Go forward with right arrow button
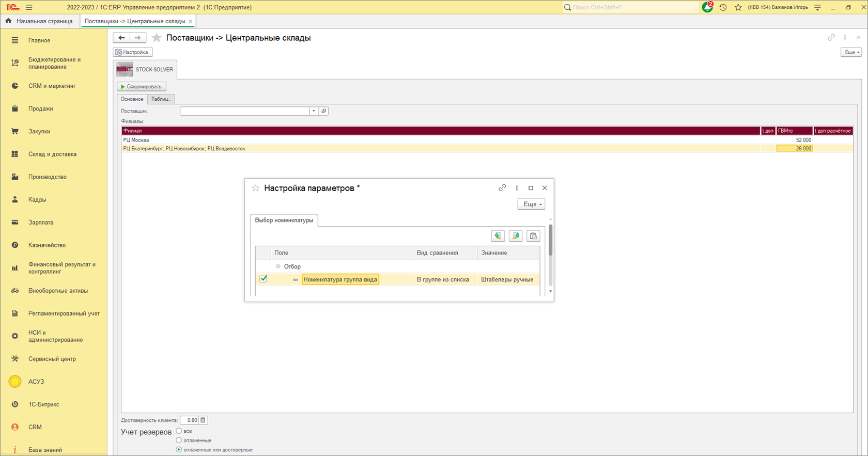The width and height of the screenshot is (868, 456). point(137,38)
